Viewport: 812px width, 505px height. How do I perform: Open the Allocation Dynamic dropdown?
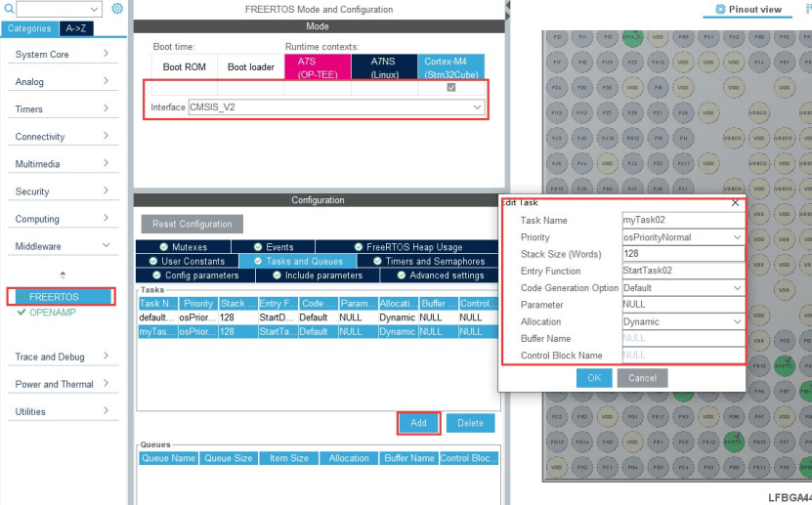[x=738, y=321]
